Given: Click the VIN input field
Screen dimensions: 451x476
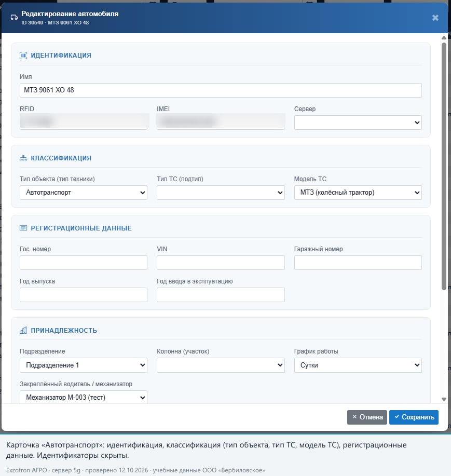Looking at the screenshot, I should point(221,263).
